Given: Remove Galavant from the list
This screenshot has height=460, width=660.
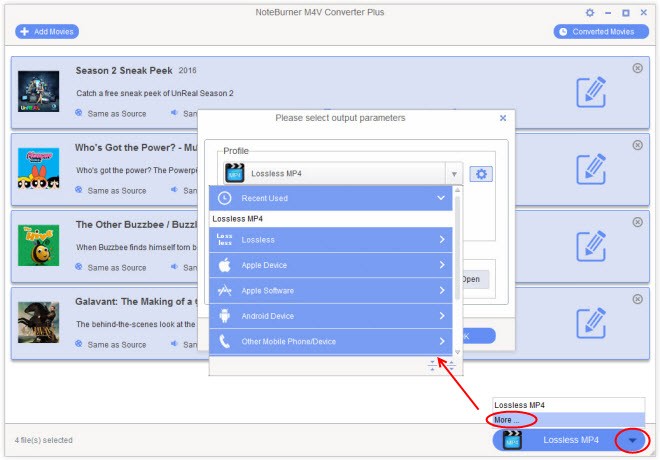Looking at the screenshot, I should [637, 299].
